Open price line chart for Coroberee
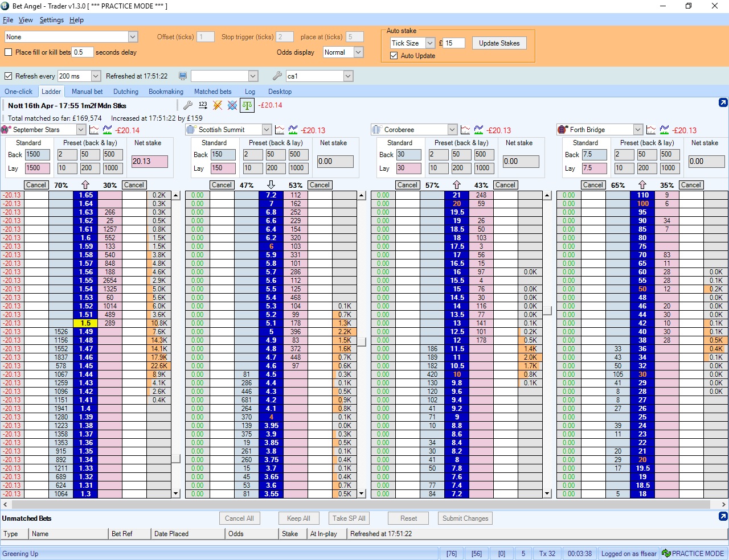Viewport: 729px width, 560px height. click(465, 130)
